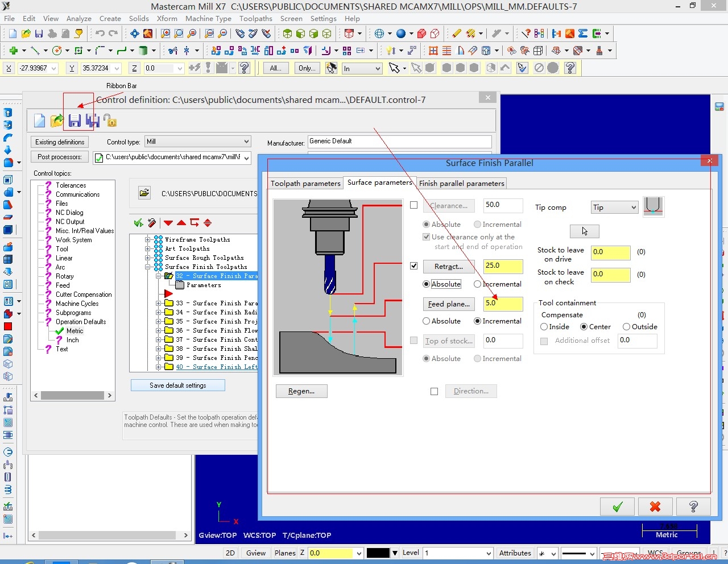Open the Machine Type menu

(x=208, y=18)
